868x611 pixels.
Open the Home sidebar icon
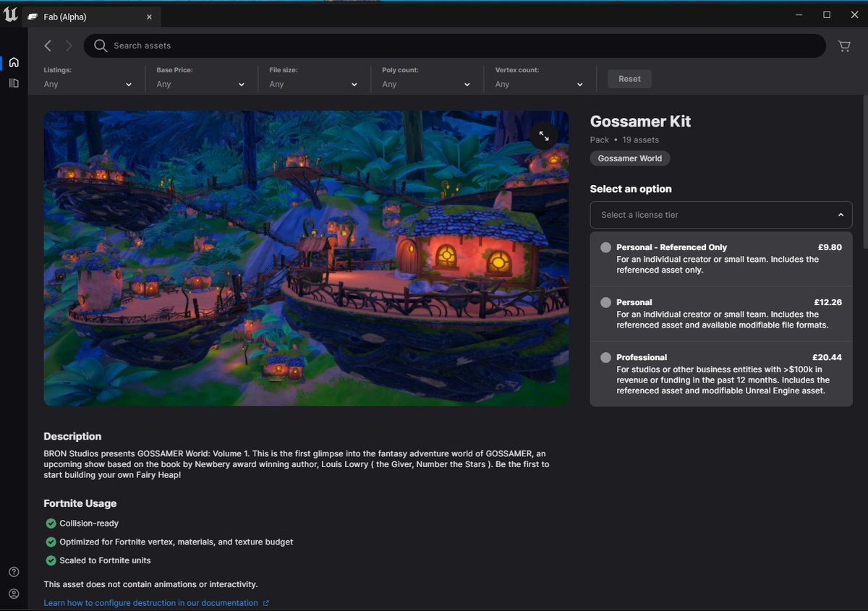[14, 62]
